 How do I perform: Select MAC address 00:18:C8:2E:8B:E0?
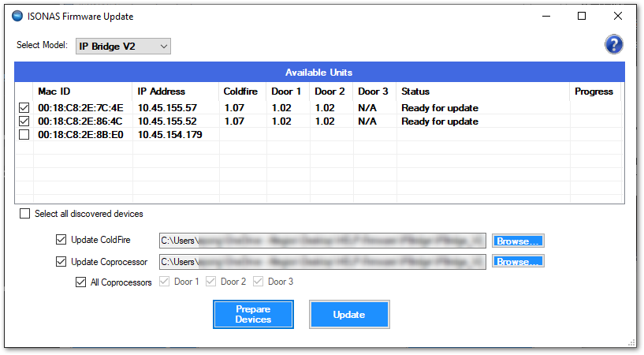point(80,135)
